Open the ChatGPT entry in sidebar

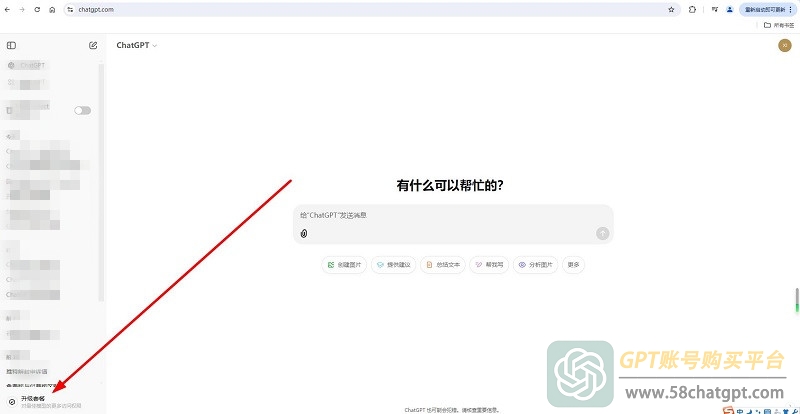click(x=27, y=65)
